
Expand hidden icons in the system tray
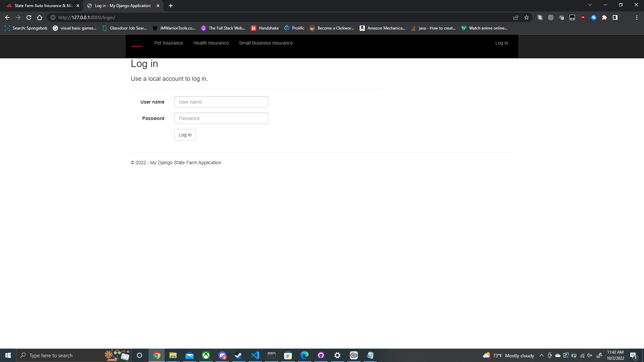[542, 356]
